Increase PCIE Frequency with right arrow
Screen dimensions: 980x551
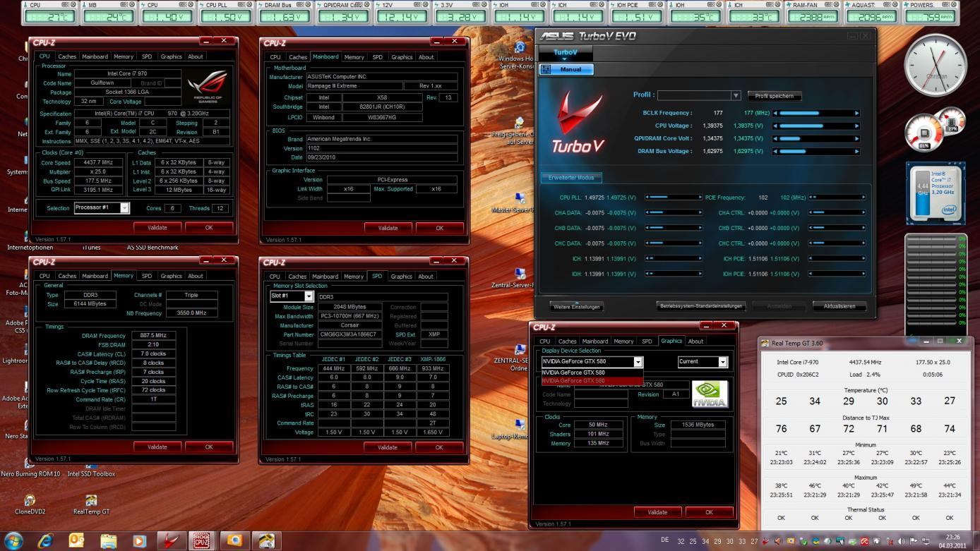[x=863, y=198]
